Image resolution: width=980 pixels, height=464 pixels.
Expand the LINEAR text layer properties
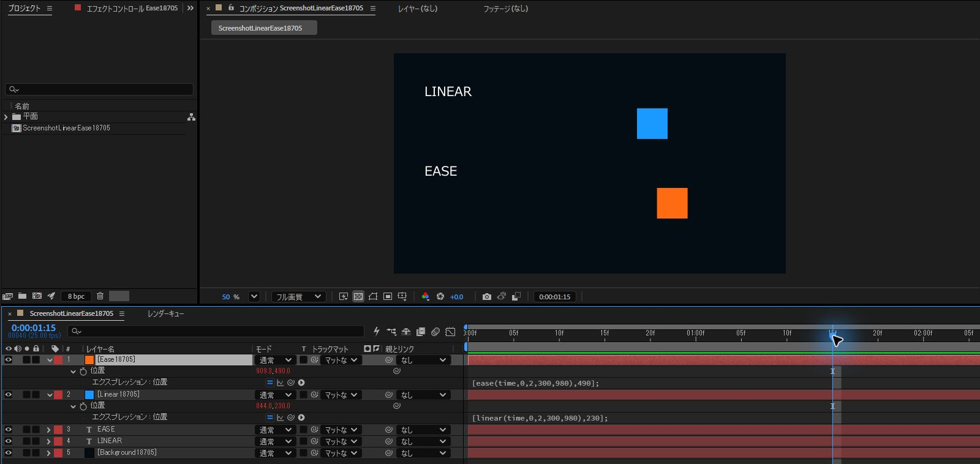(48, 441)
